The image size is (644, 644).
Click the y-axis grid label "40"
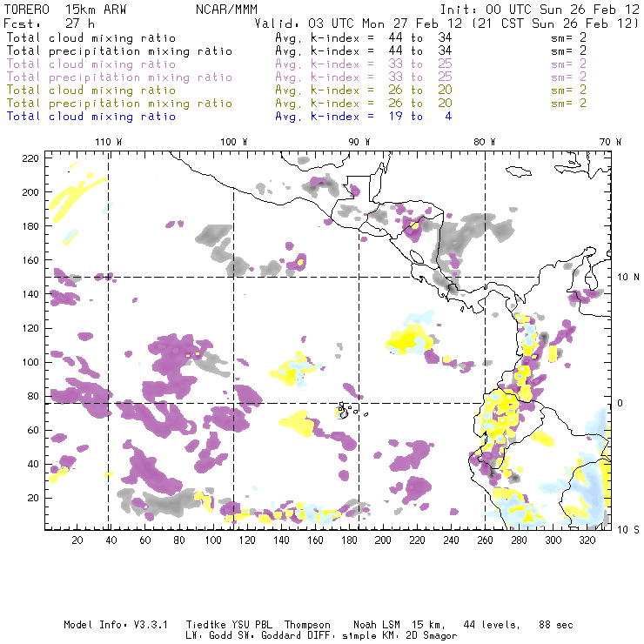(33, 464)
